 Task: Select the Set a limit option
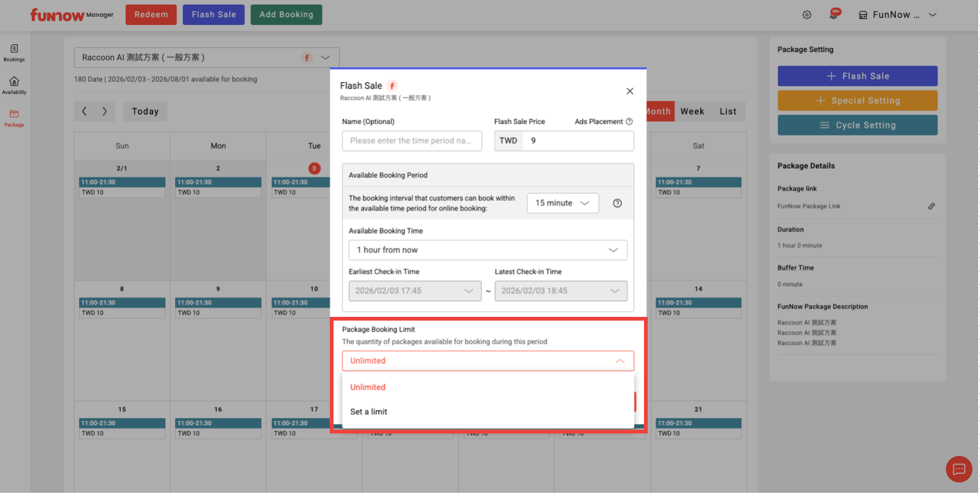[369, 412]
